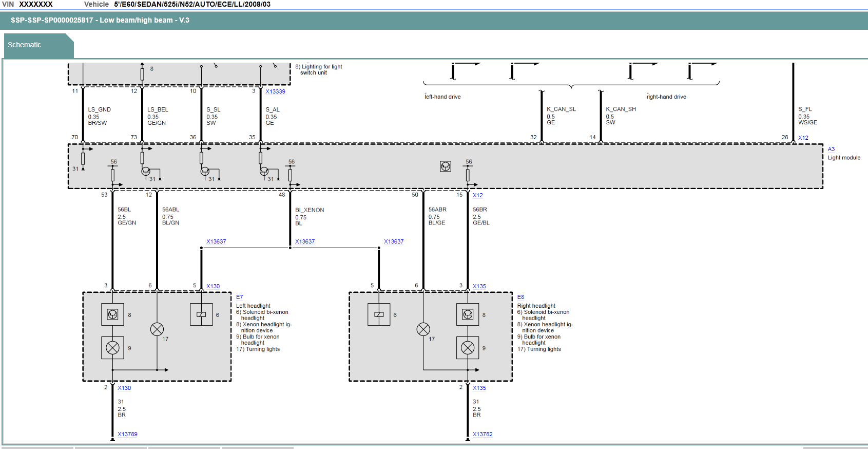The width and height of the screenshot is (868, 449).
Task: Select the left headlight bi-xenon solenoid symbol
Action: (201, 314)
